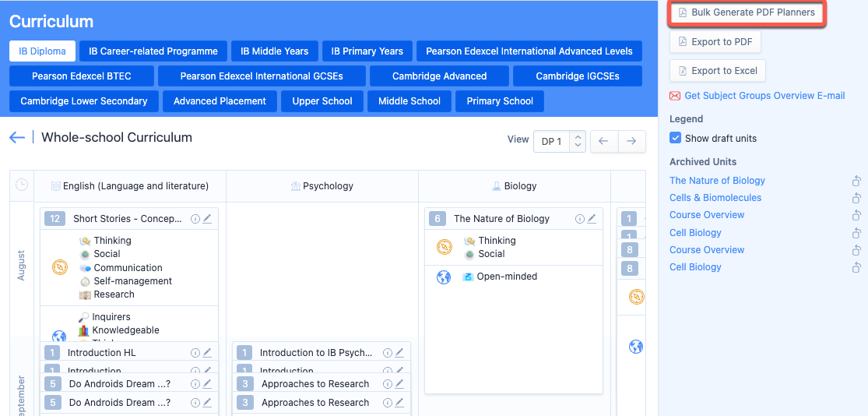The width and height of the screenshot is (868, 416).
Task: Open archived unit The Nature of Biology link
Action: [717, 181]
